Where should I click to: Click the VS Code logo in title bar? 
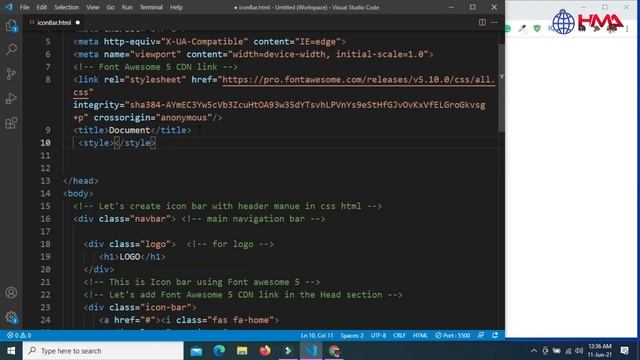point(9,7)
